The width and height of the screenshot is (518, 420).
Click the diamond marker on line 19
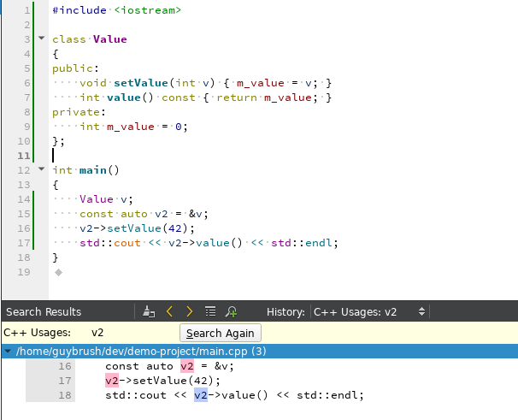58,272
